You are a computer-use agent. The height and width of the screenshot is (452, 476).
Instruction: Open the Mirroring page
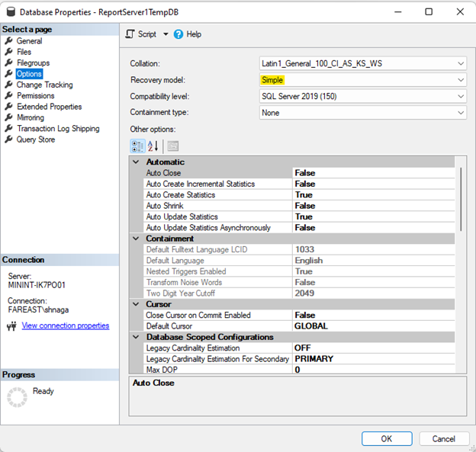[31, 117]
